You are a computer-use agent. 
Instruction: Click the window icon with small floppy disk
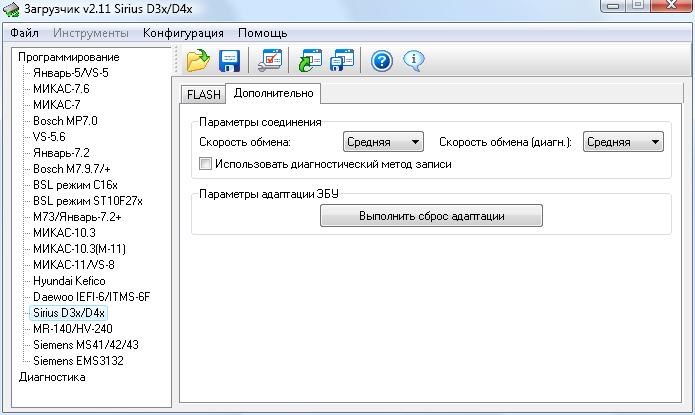coord(343,61)
